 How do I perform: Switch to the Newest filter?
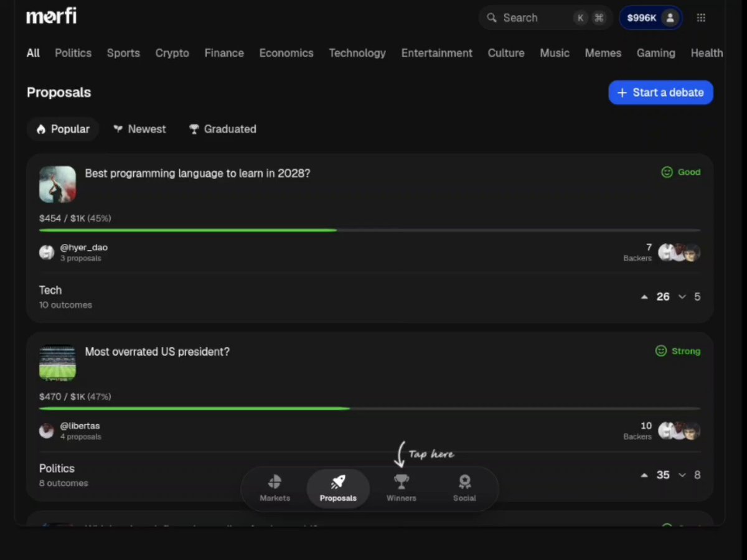(x=139, y=129)
